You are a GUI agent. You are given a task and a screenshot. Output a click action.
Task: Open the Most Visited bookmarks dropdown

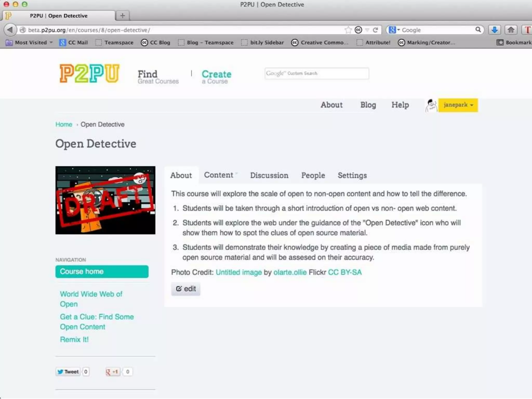30,43
